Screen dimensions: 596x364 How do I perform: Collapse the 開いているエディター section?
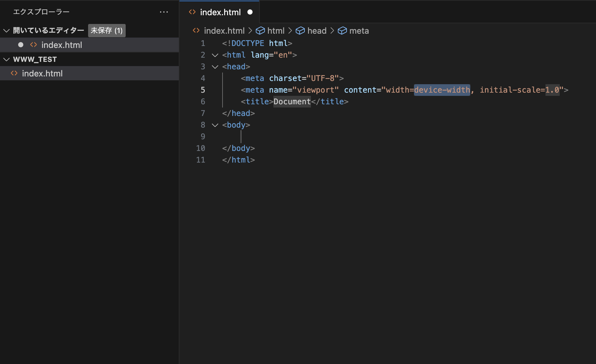pos(6,30)
